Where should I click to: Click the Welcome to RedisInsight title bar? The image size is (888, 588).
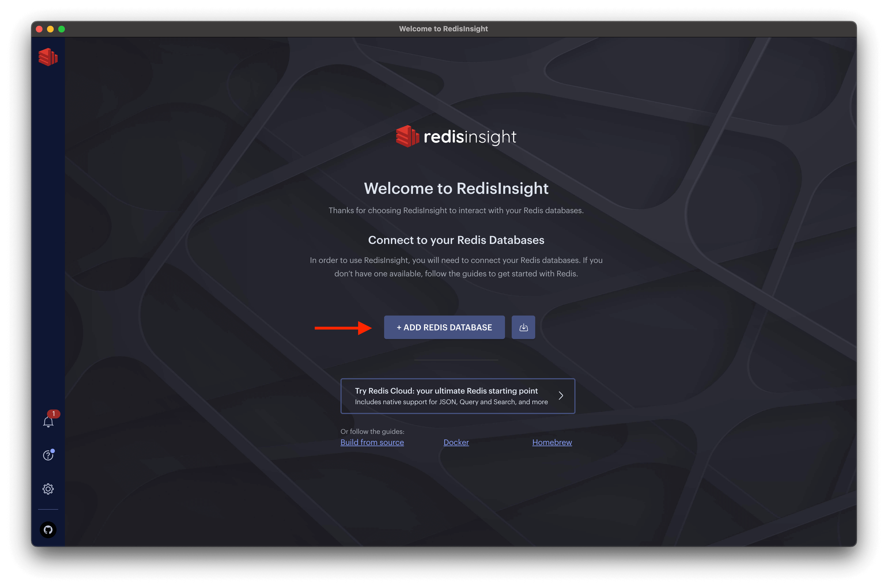[443, 29]
